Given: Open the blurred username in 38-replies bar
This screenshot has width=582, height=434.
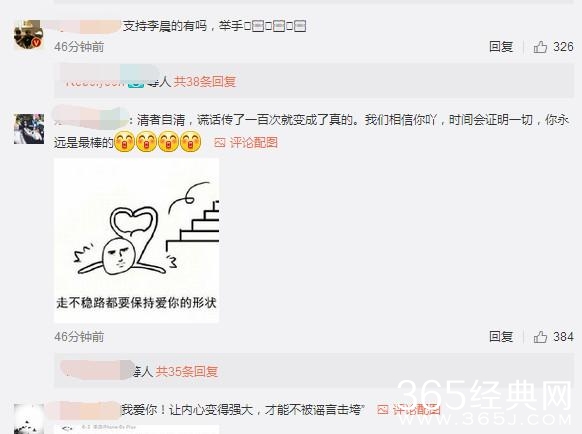Looking at the screenshot, I should (x=100, y=77).
